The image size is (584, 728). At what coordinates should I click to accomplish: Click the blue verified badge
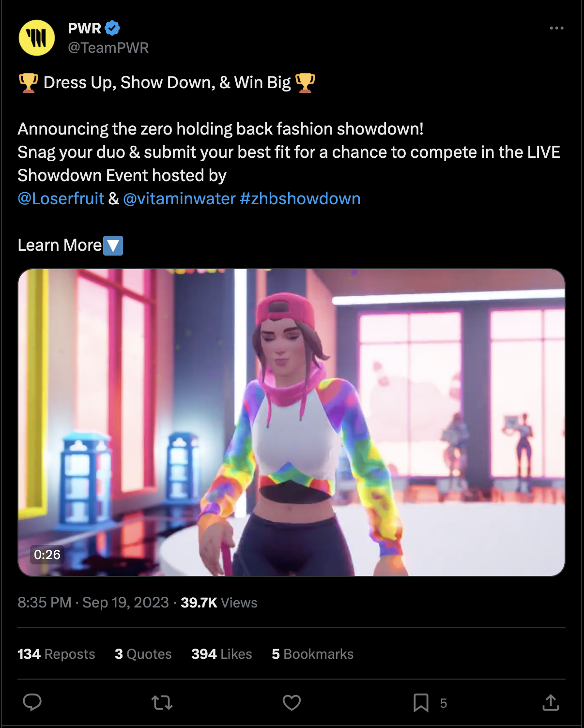coord(112,28)
